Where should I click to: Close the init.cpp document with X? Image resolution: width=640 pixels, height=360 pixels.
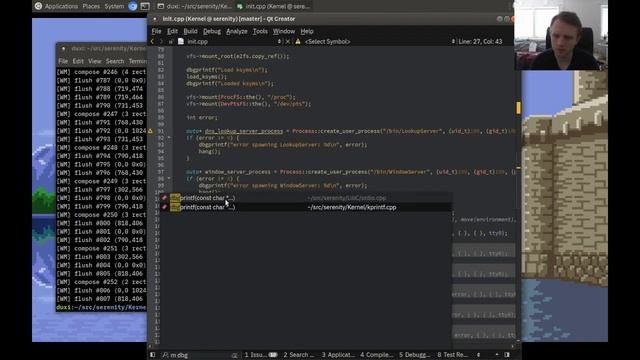287,42
